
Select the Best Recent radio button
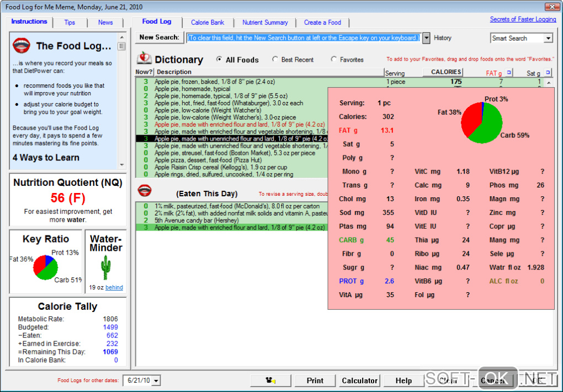click(275, 59)
